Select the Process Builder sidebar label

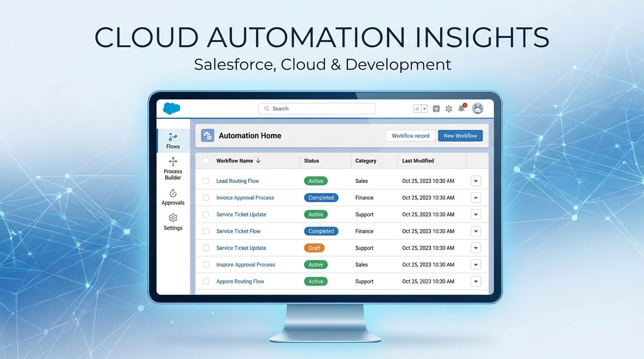[x=173, y=174]
